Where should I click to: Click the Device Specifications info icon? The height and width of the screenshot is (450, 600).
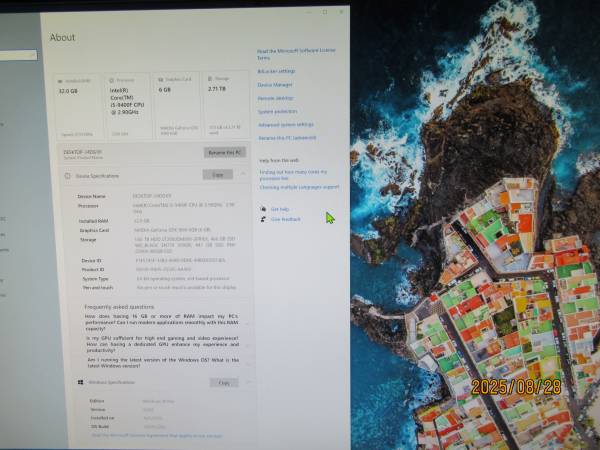click(68, 176)
